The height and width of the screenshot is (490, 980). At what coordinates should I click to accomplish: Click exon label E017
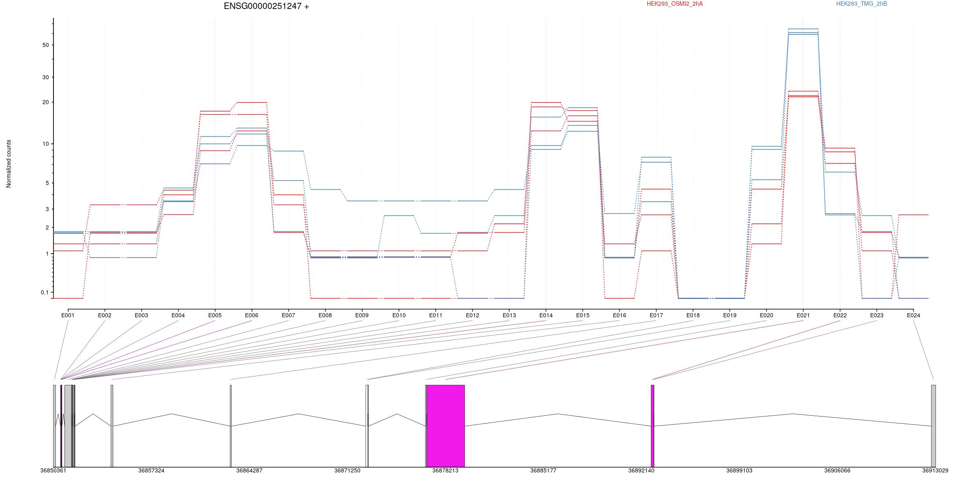(656, 315)
